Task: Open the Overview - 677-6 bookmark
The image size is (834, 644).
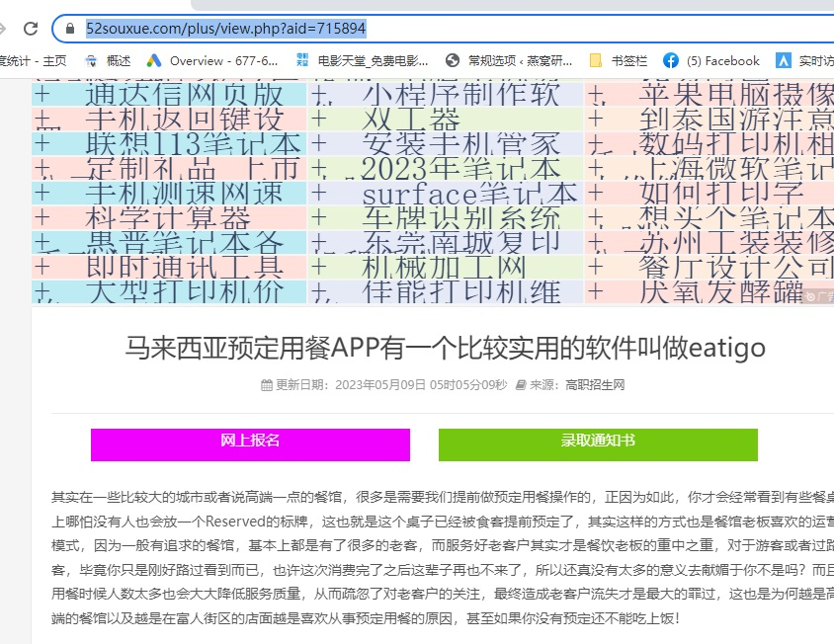Action: (212, 61)
